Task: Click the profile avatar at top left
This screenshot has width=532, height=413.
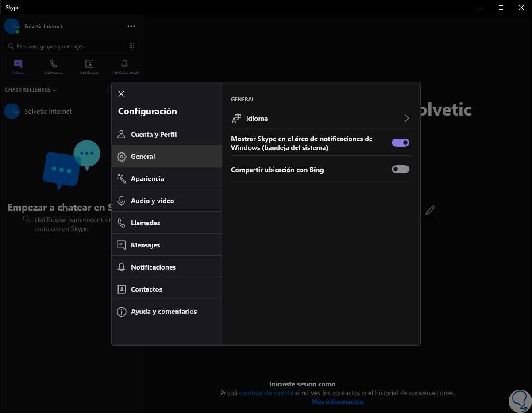Action: (12, 26)
